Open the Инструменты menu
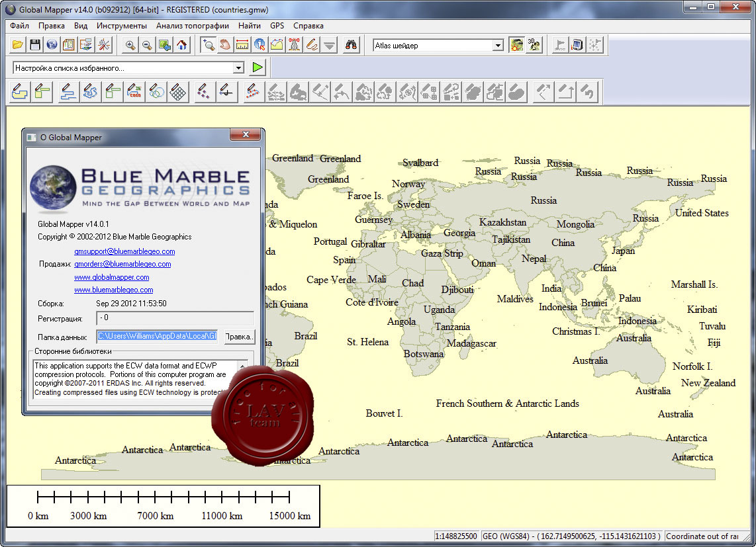 coord(122,26)
